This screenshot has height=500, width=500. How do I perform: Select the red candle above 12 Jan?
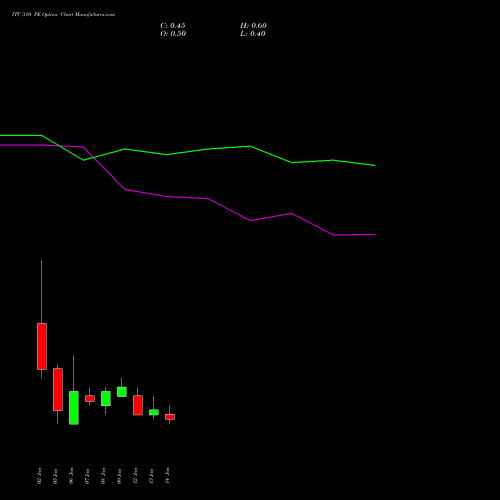point(138,405)
